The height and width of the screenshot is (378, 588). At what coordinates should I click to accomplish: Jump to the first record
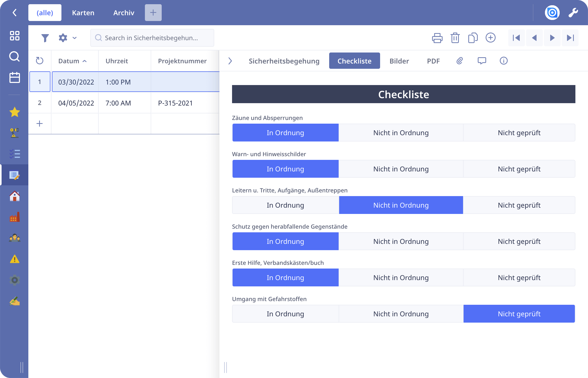pyautogui.click(x=516, y=38)
